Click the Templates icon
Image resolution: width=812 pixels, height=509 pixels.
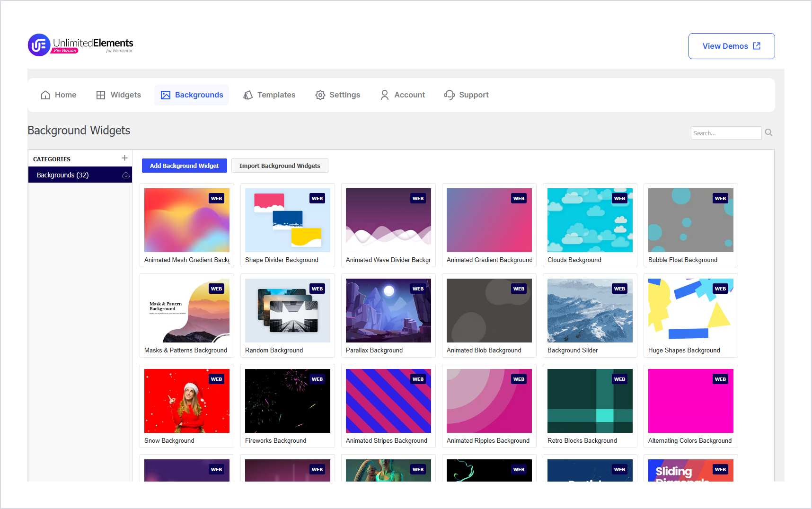click(248, 95)
